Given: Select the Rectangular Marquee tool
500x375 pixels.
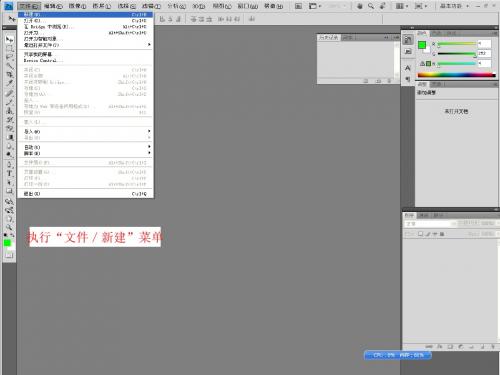Looking at the screenshot, I should (x=9, y=49).
